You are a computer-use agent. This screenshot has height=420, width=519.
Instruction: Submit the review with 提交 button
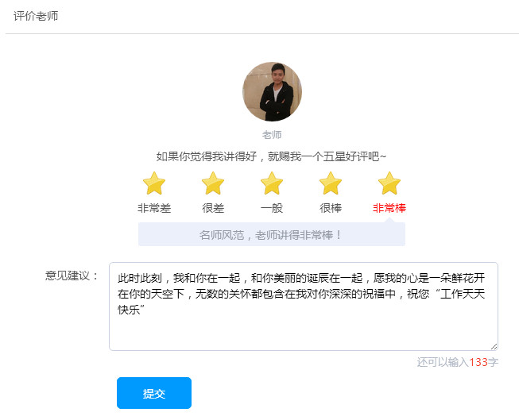154,393
